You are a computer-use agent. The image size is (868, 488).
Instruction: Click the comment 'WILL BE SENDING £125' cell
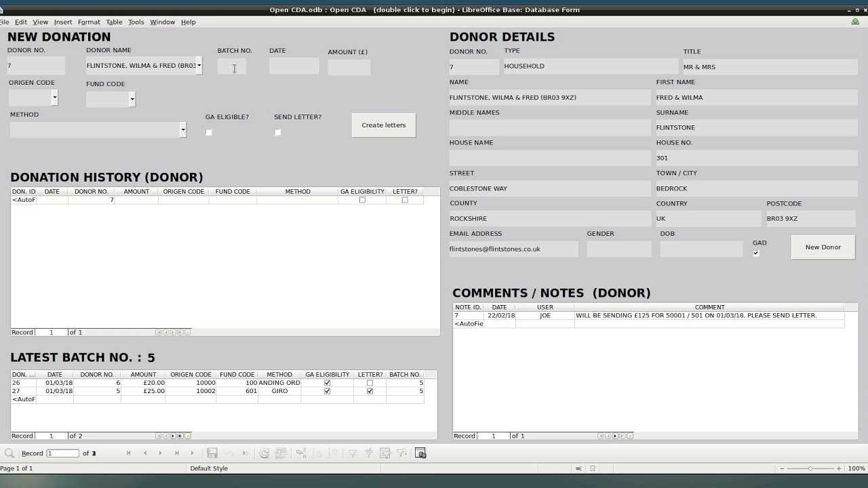point(709,316)
